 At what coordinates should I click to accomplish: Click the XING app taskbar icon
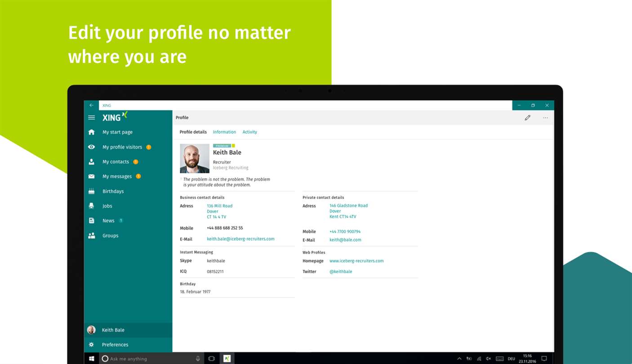227,359
